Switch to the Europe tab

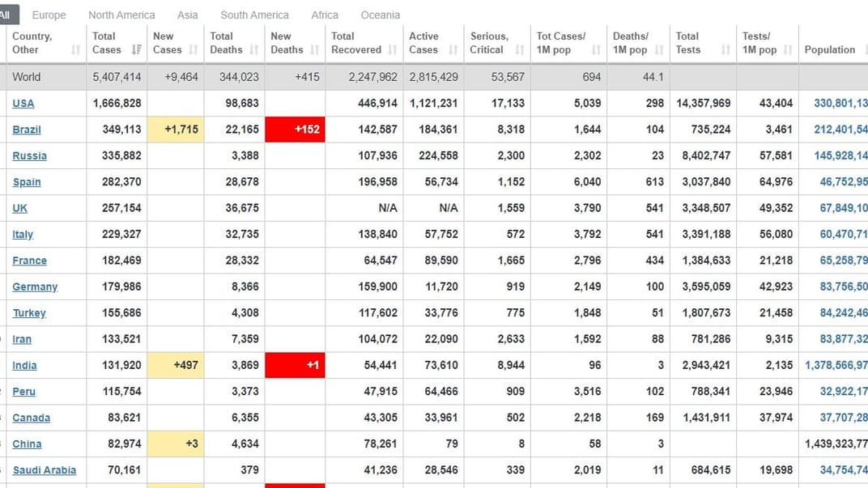pyautogui.click(x=49, y=15)
